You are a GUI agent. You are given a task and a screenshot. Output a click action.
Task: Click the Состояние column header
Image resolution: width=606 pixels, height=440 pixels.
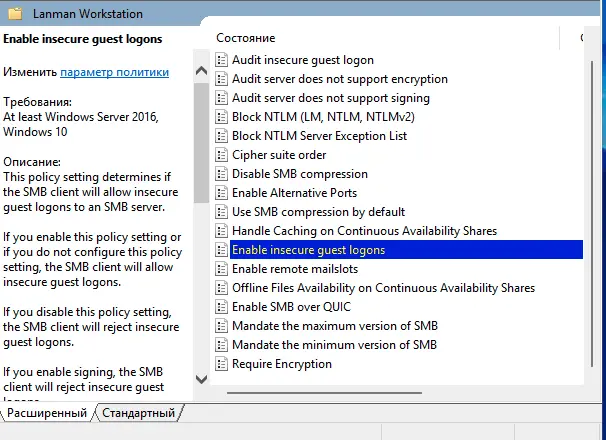click(x=246, y=37)
